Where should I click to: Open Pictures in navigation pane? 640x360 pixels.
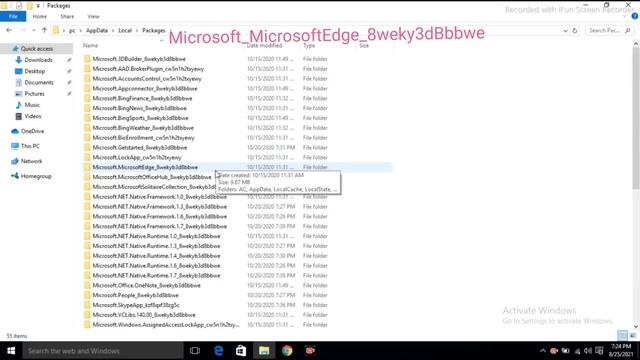(34, 93)
